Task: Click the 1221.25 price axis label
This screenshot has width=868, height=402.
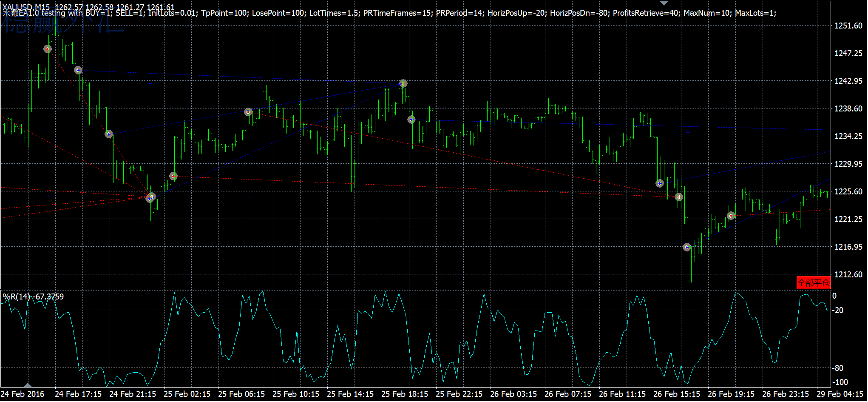Action: pos(848,219)
